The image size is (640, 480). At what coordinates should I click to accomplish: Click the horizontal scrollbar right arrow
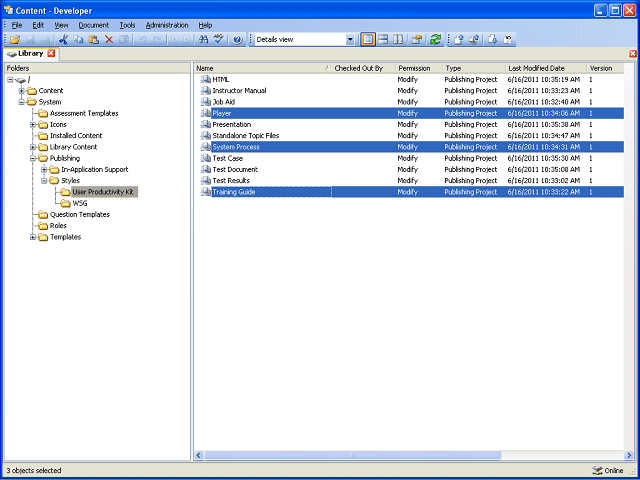[x=629, y=455]
